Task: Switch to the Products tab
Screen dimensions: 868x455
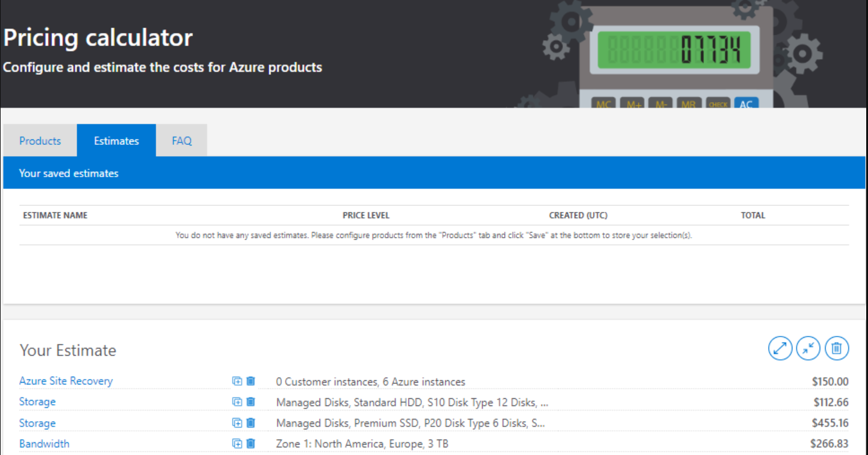Action: click(x=40, y=141)
